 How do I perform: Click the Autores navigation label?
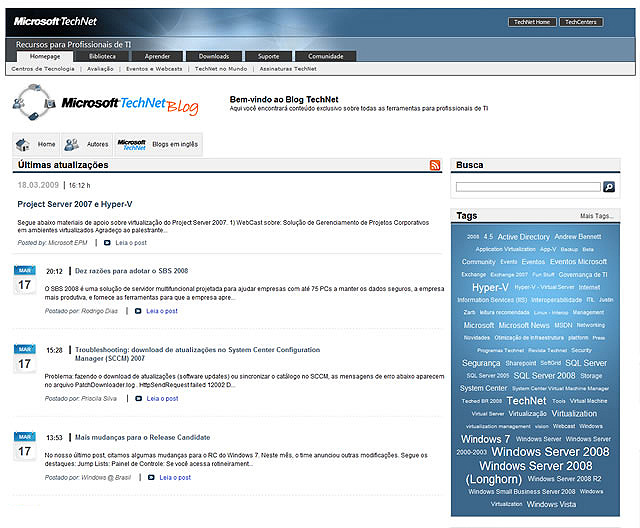[x=98, y=144]
